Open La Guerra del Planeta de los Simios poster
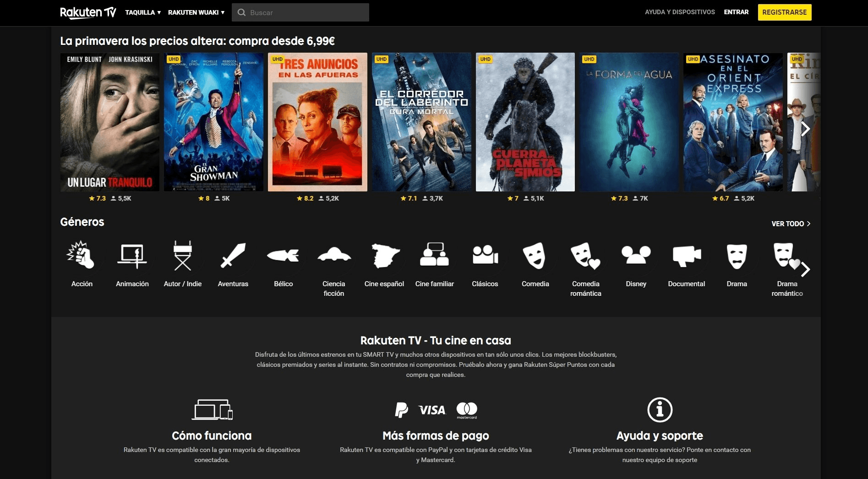 (x=525, y=122)
